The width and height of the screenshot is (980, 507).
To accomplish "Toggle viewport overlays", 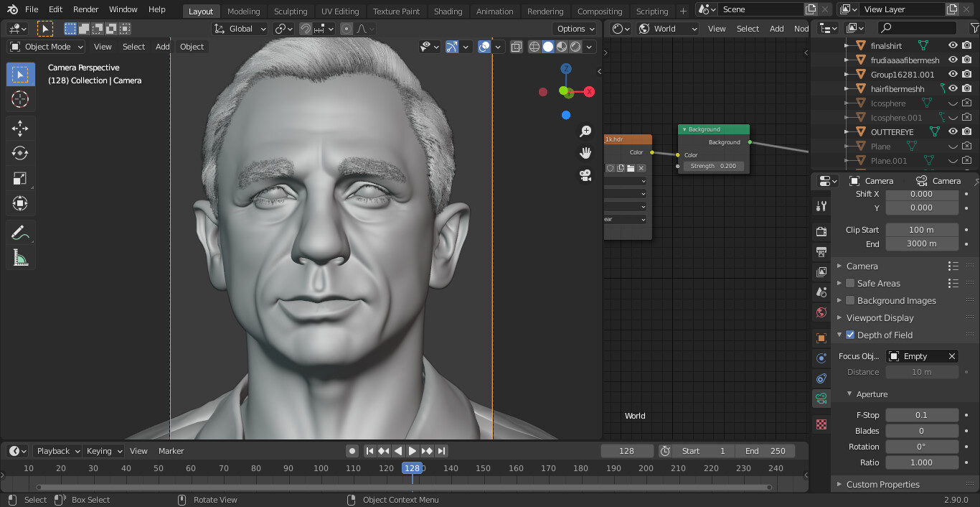I will (484, 47).
